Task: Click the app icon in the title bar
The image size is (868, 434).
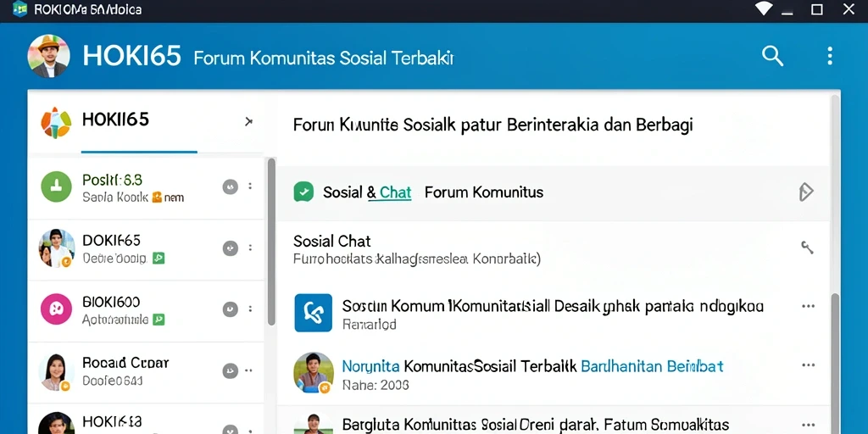Action: (x=20, y=8)
